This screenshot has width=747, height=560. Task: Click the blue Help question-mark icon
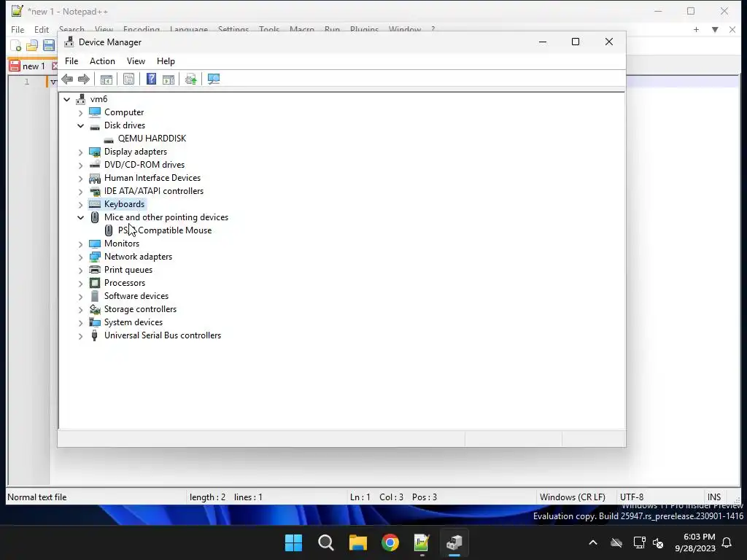click(x=151, y=79)
